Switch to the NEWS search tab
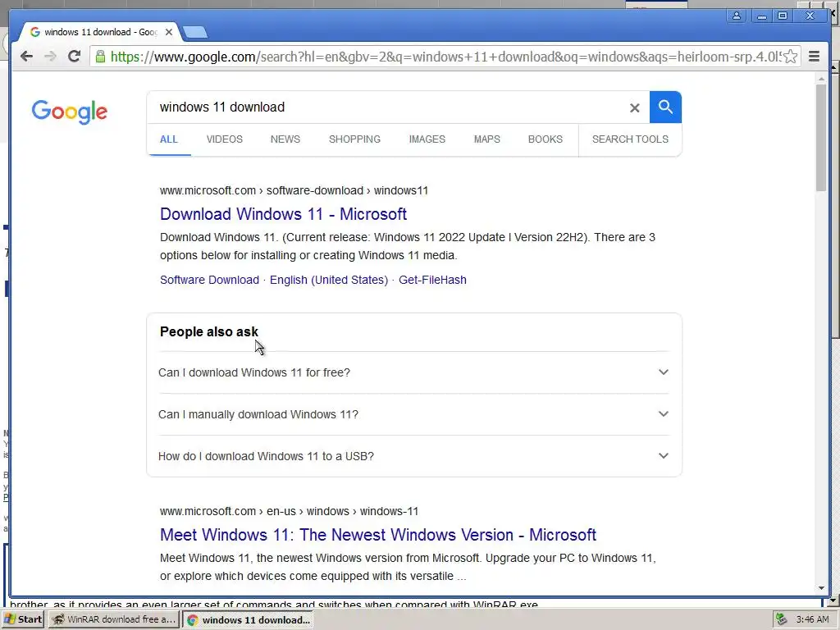 point(285,139)
